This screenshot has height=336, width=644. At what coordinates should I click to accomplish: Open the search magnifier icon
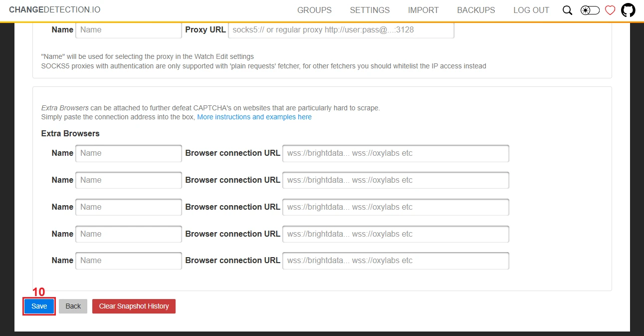(567, 10)
